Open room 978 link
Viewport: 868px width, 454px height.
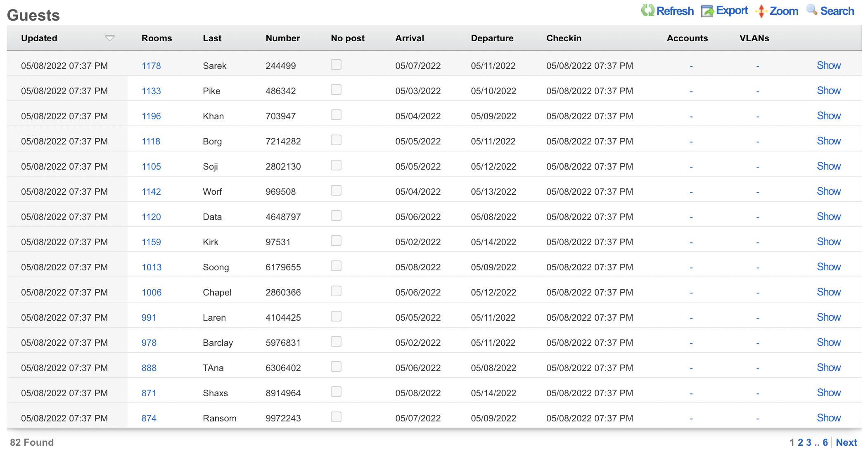[x=149, y=343]
